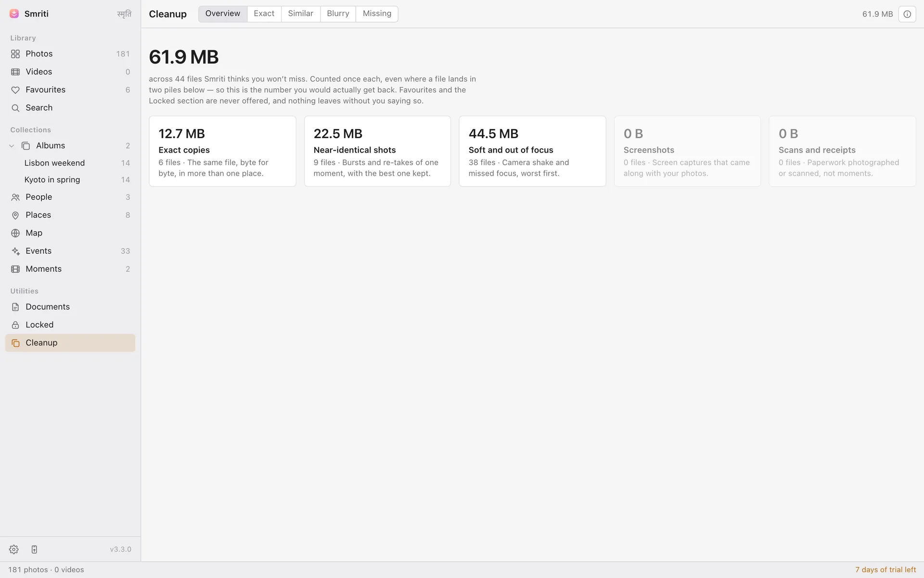Switch to the Overview tab

click(223, 13)
